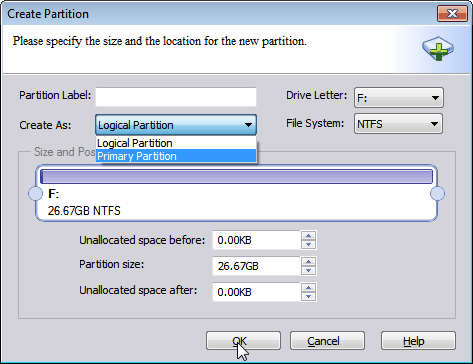The image size is (473, 364).
Task: Increase unallocated space before value
Action: pyautogui.click(x=308, y=236)
